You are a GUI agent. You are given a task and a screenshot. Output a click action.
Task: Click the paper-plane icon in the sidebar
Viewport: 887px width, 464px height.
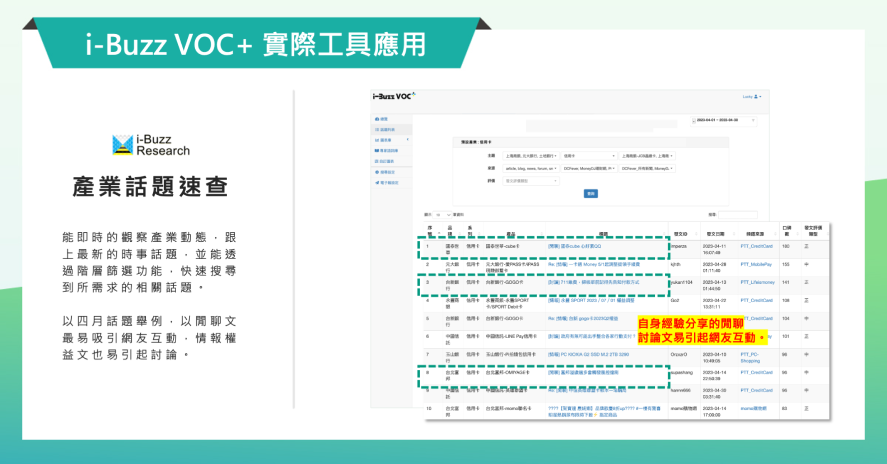pyautogui.click(x=377, y=183)
